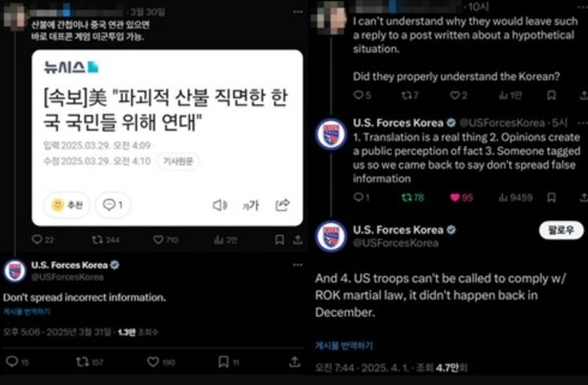Open more options on U.S. Forces Korea left reply
The height and width of the screenshot is (385, 588).
pos(297,265)
